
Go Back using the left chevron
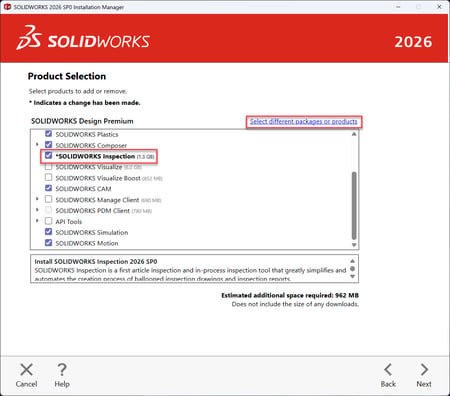pos(388,369)
